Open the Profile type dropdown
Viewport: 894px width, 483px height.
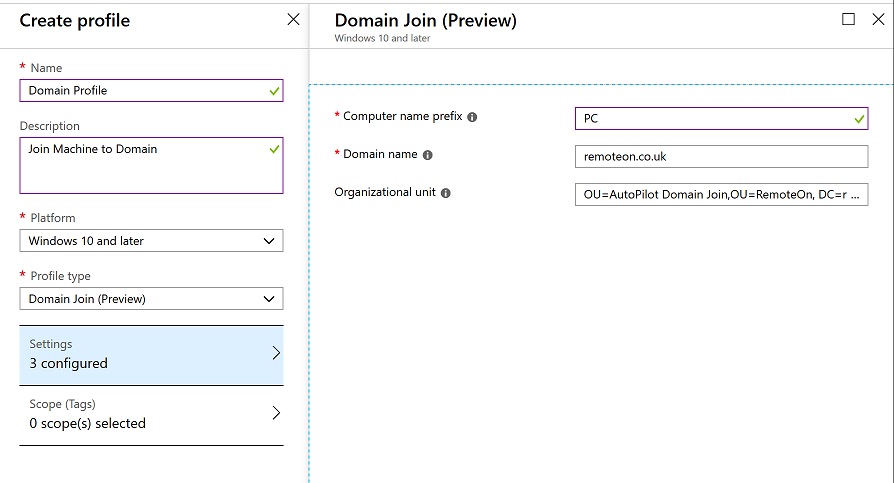(151, 299)
